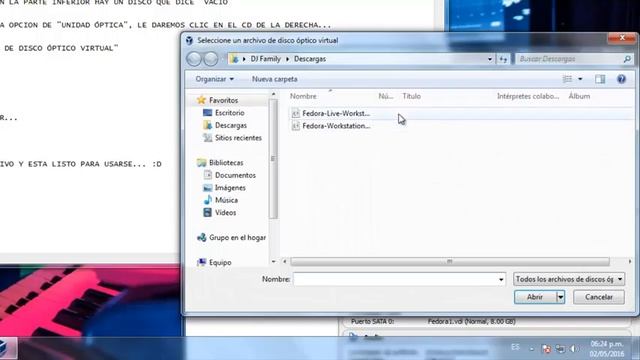Click the navigation pane scroll-up arrow
Viewport: 640px width, 360px height.
pos(273,94)
